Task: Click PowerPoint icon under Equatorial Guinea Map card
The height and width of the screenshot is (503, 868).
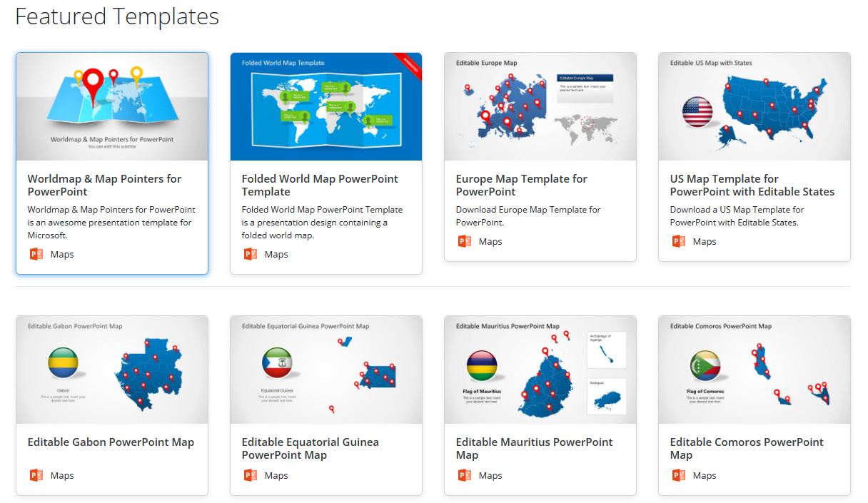Action: 251,475
